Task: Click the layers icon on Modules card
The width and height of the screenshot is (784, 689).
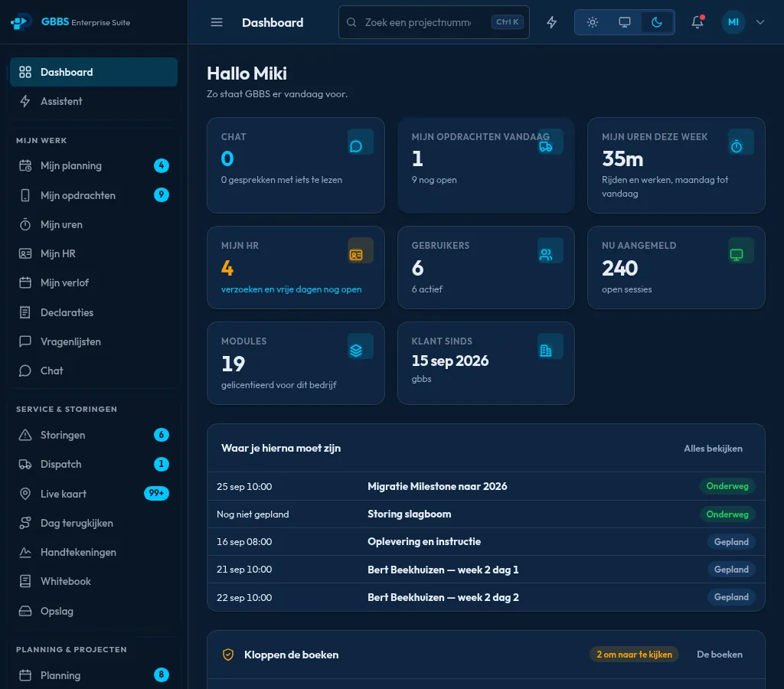Action: pos(356,351)
